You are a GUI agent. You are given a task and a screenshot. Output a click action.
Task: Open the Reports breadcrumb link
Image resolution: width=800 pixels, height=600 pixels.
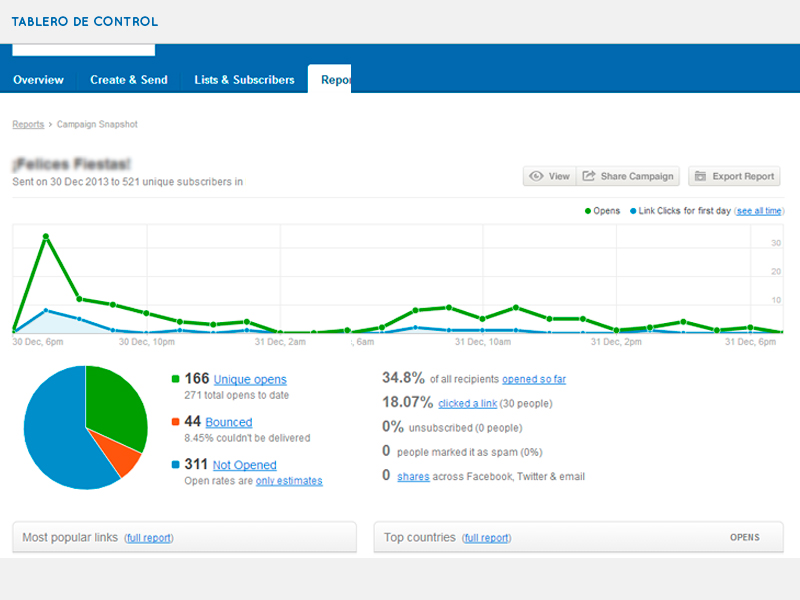click(x=28, y=125)
